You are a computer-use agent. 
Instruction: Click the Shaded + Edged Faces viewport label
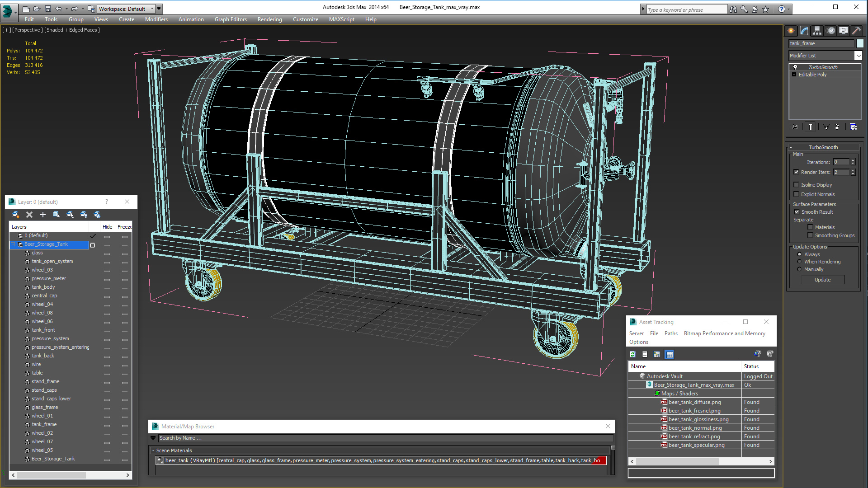tap(72, 30)
